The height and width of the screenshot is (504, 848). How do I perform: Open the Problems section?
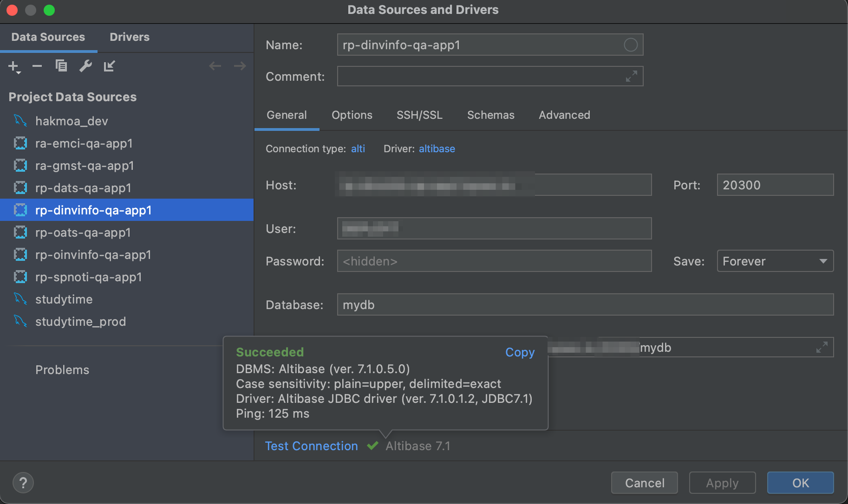(x=62, y=370)
